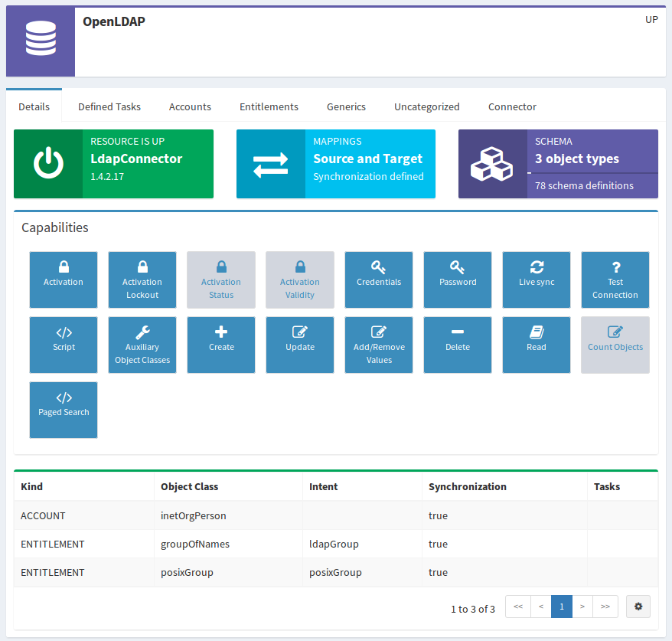Open the Entitlements tab
Image resolution: width=672 pixels, height=641 pixels.
[269, 106]
